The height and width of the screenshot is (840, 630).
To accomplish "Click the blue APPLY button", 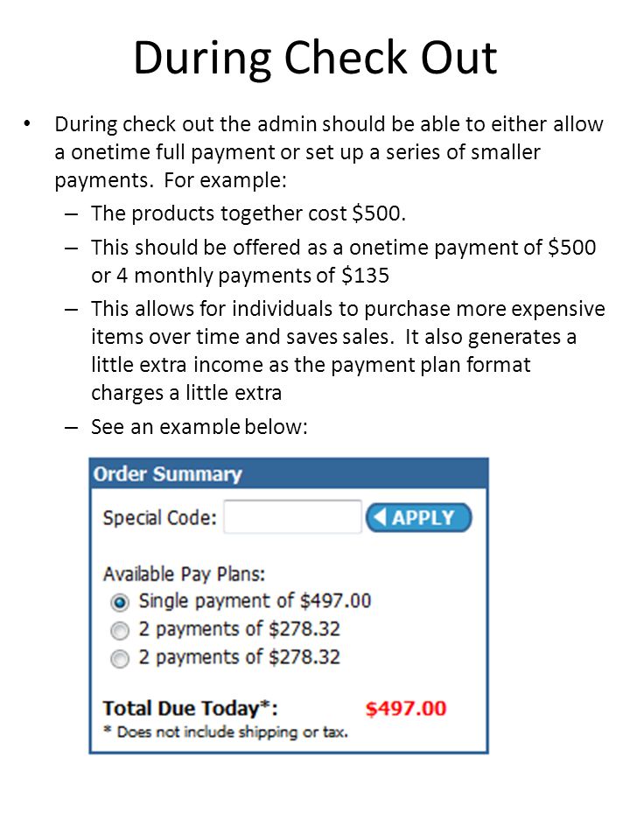I will click(418, 517).
